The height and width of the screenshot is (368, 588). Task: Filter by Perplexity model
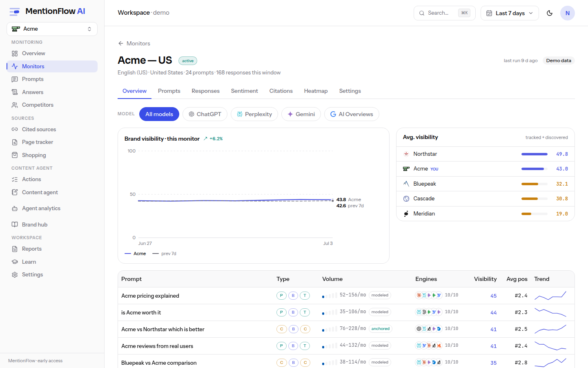254,114
